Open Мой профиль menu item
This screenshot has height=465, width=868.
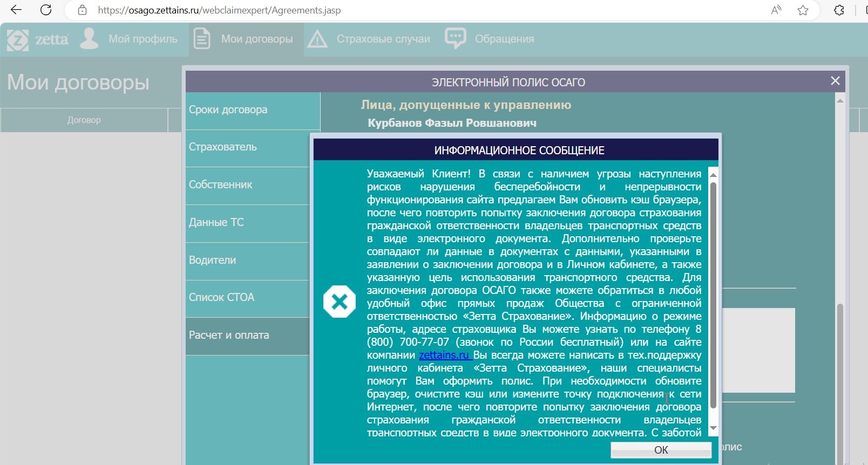(x=143, y=39)
